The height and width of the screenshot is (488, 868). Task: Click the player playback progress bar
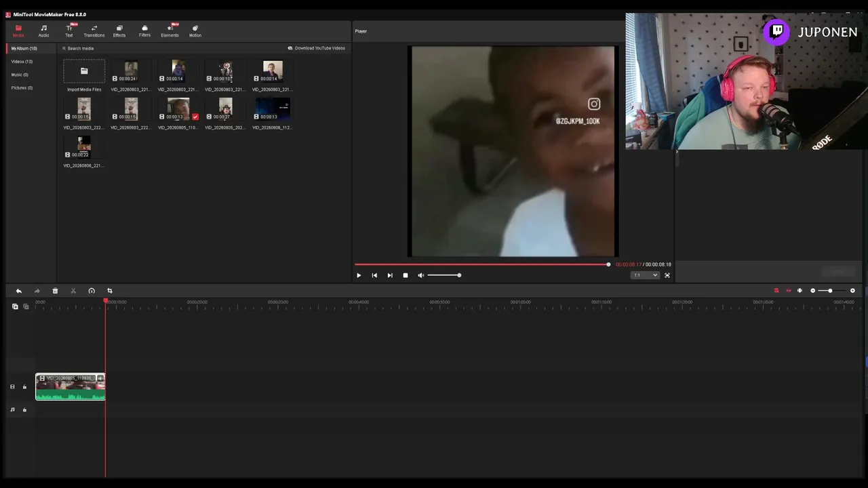482,264
